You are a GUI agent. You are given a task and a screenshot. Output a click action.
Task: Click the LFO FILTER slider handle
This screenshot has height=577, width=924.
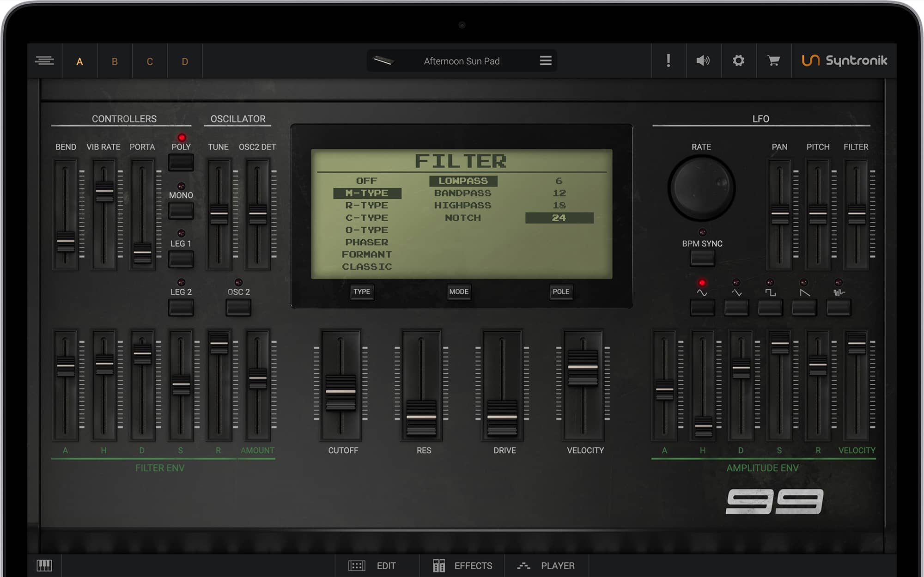pyautogui.click(x=857, y=214)
